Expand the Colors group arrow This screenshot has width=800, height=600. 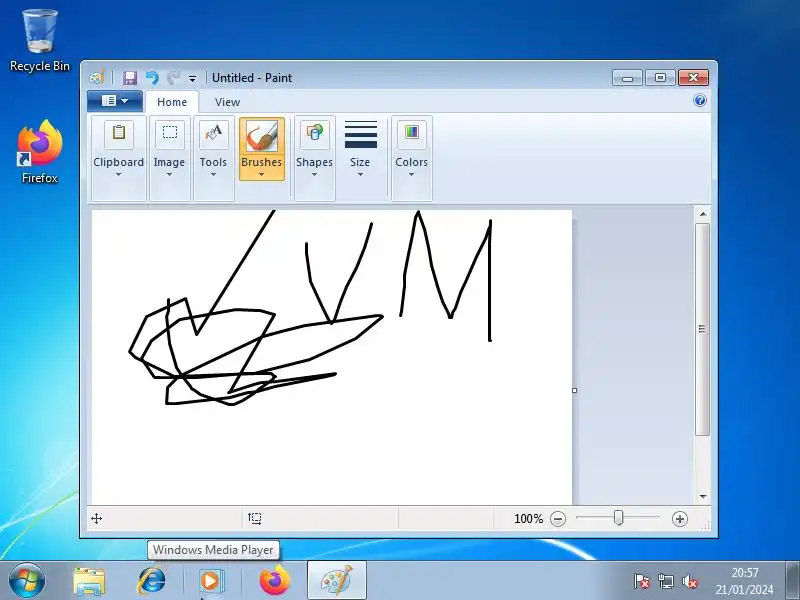tap(411, 174)
